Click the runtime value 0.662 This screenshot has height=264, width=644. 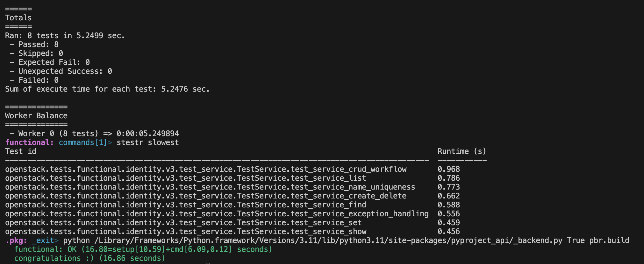[448, 196]
